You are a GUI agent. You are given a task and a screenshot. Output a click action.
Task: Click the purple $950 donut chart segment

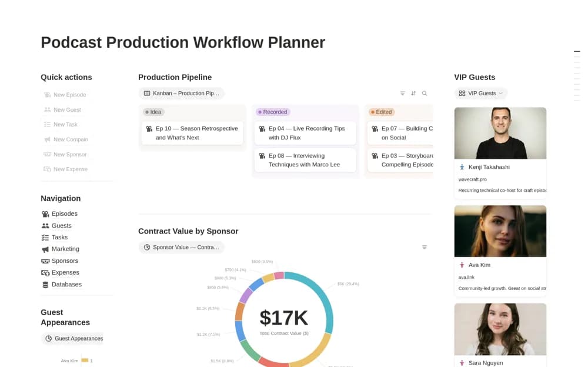click(x=246, y=296)
